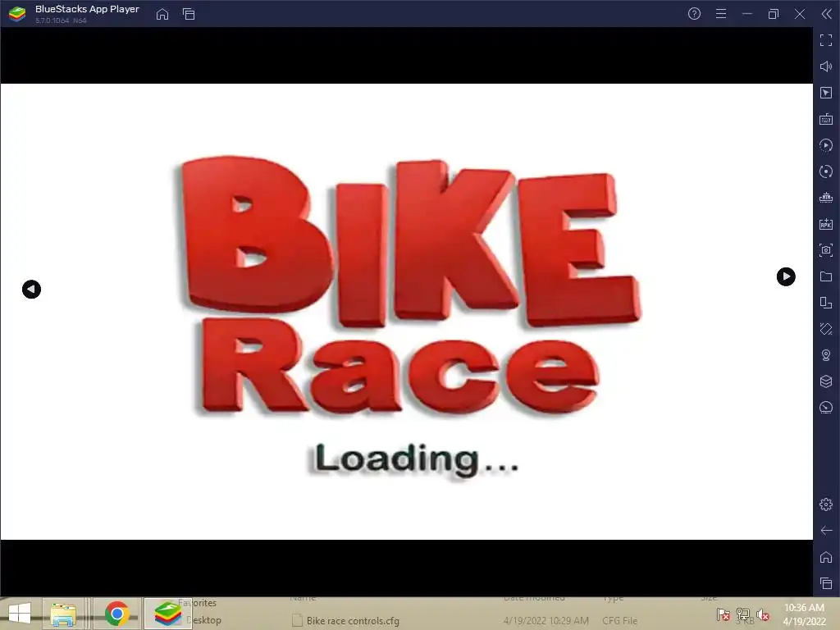
Task: Open the Windows Start button
Action: [20, 614]
